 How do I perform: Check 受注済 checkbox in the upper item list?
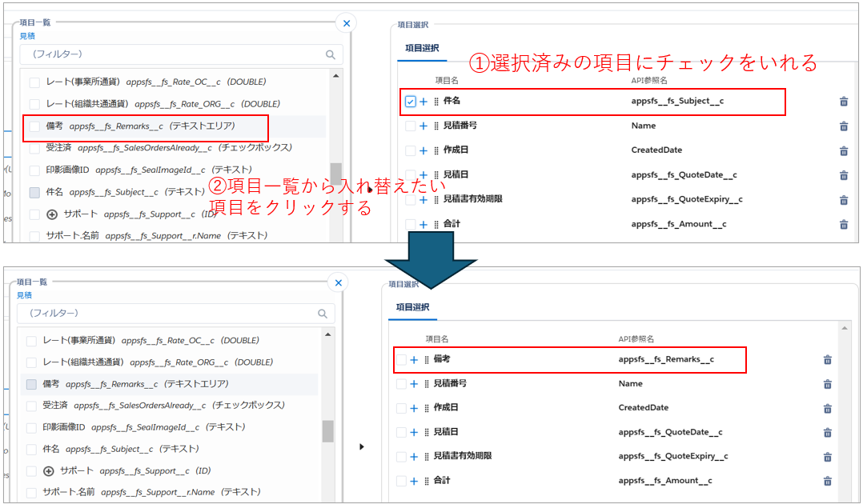[x=34, y=148]
